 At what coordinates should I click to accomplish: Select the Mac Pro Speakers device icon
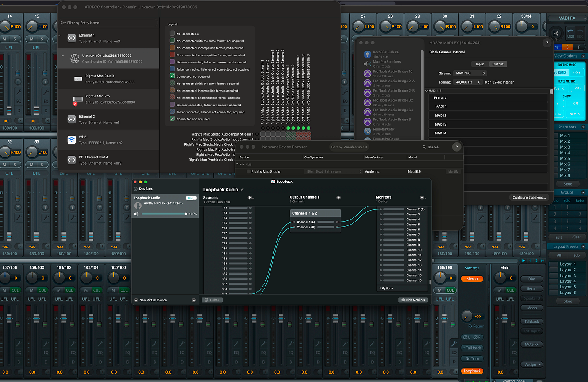367,64
